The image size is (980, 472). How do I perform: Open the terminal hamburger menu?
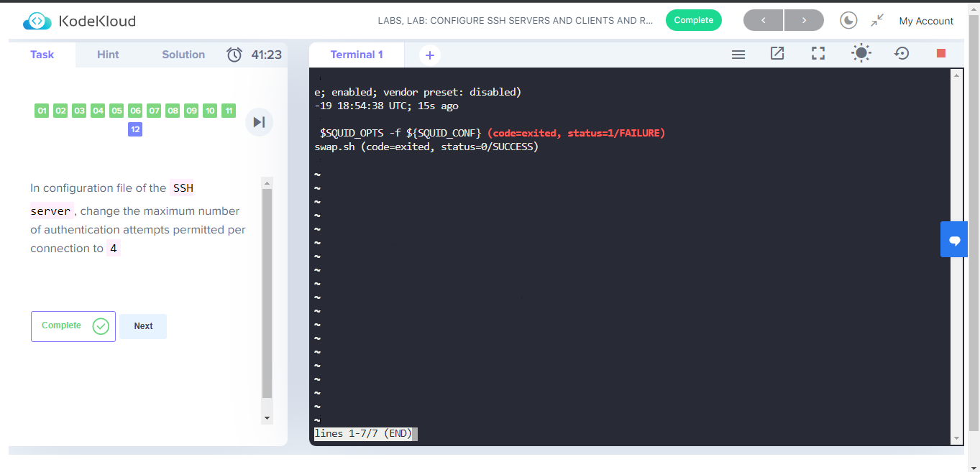point(738,54)
